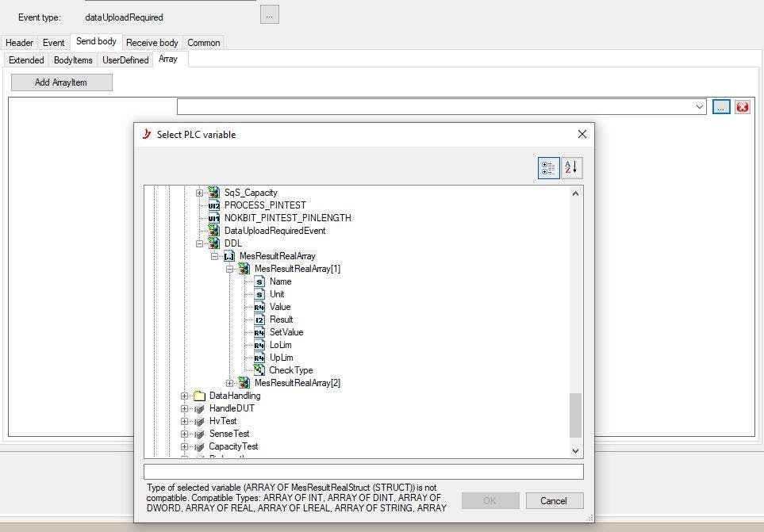
Task: Click the search text field below tree
Action: 363,472
